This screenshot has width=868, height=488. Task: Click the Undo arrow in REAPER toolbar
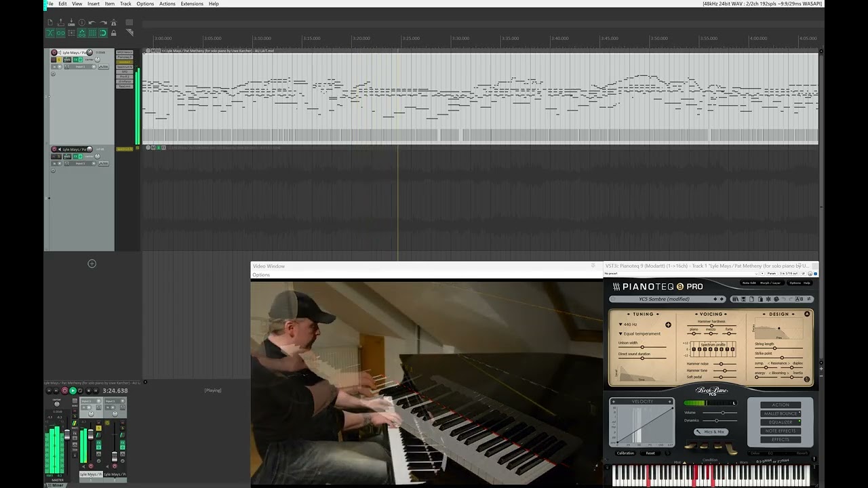click(92, 22)
